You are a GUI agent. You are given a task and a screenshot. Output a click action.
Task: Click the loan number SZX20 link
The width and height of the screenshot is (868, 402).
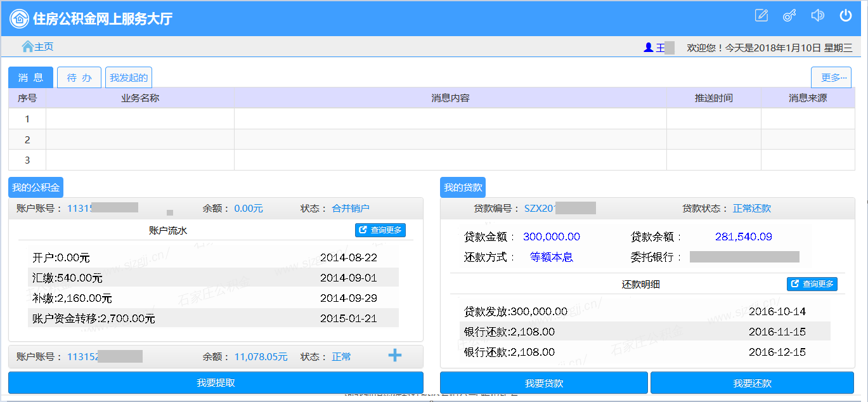(x=540, y=209)
